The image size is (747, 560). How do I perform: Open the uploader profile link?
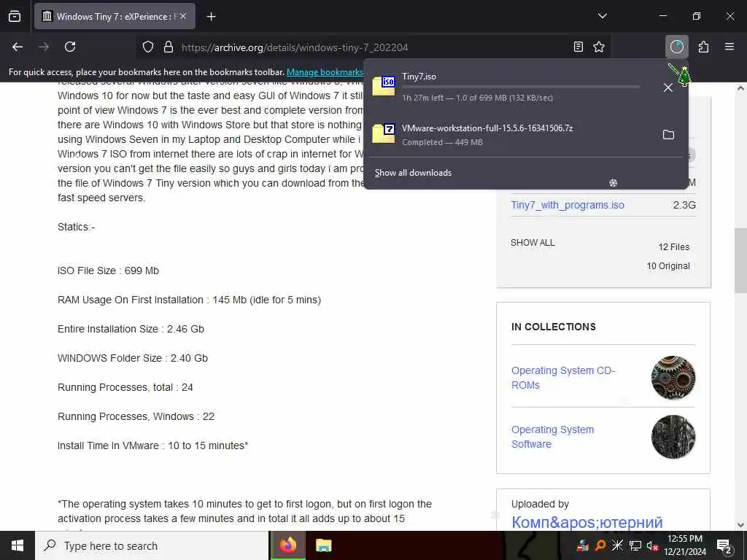(587, 522)
